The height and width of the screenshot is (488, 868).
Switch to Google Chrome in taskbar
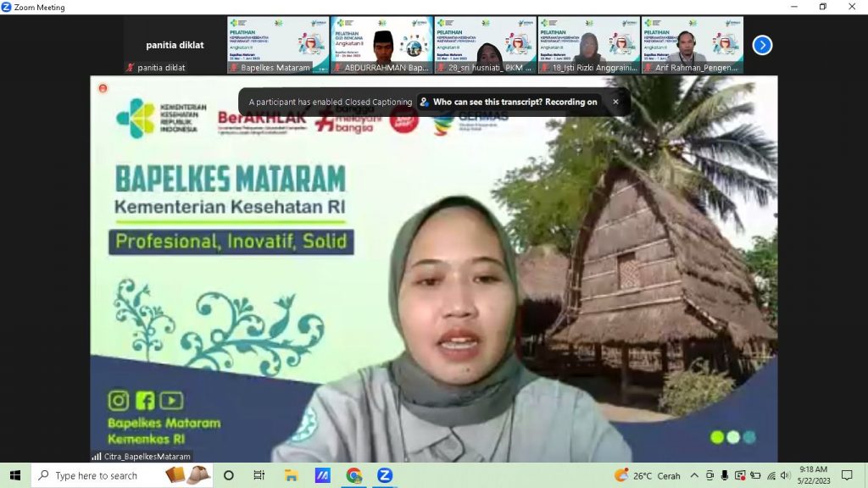[353, 475]
